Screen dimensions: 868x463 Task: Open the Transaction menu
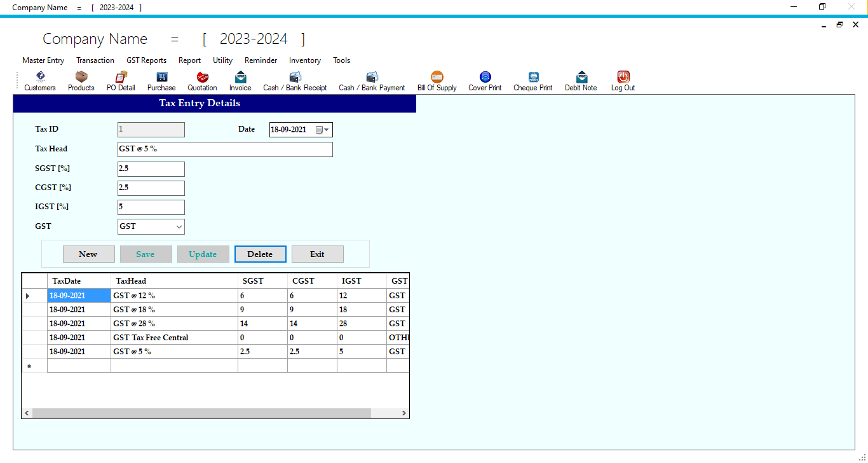95,60
